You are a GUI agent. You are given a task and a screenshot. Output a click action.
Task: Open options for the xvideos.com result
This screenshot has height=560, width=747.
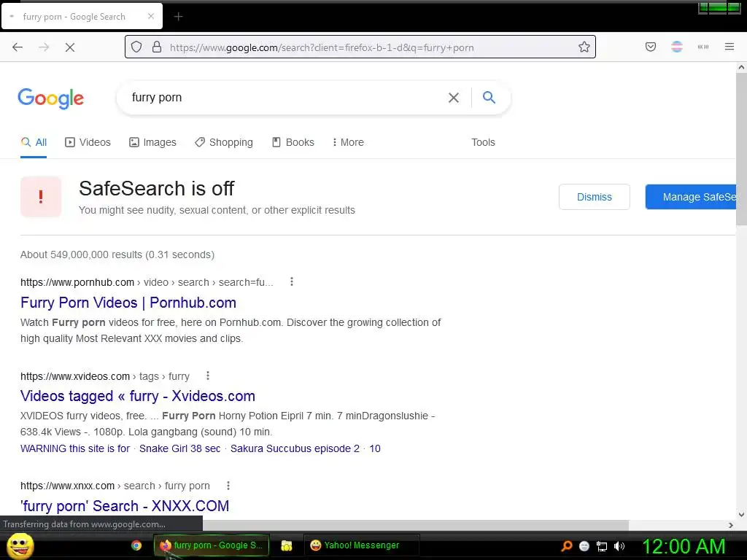click(x=208, y=376)
